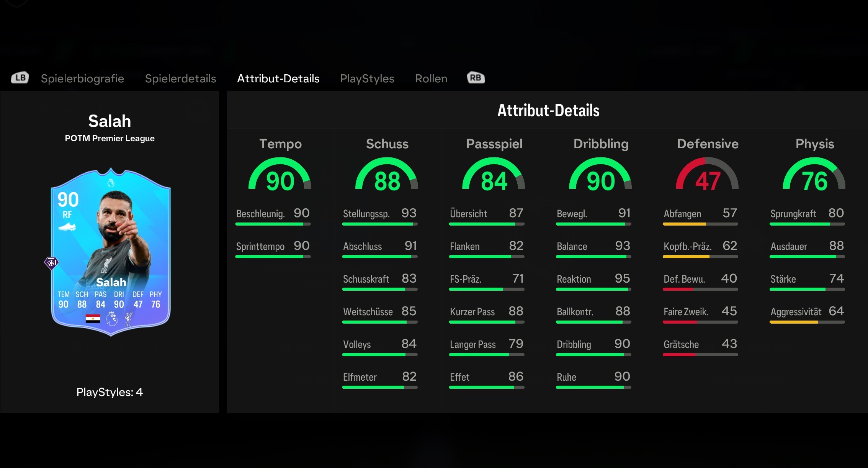Image resolution: width=868 pixels, height=468 pixels.
Task: Click 'POTM Premier League' subtitle
Action: click(x=110, y=138)
